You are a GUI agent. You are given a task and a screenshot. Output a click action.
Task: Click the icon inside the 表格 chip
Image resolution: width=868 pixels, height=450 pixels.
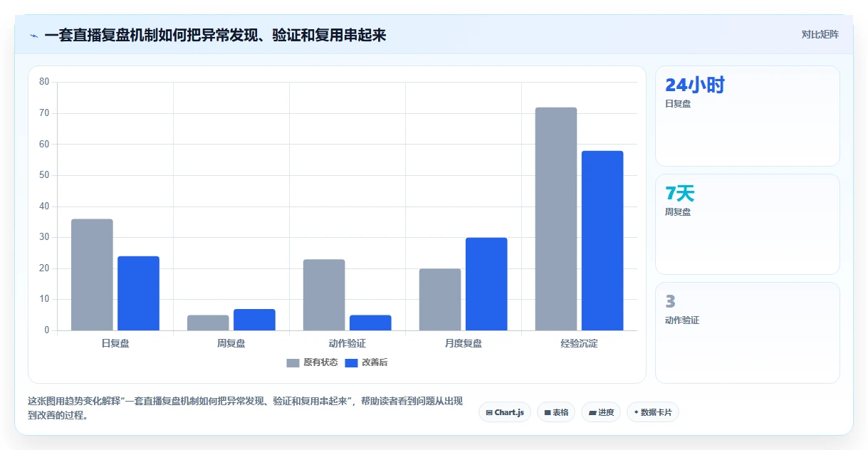[548, 412]
